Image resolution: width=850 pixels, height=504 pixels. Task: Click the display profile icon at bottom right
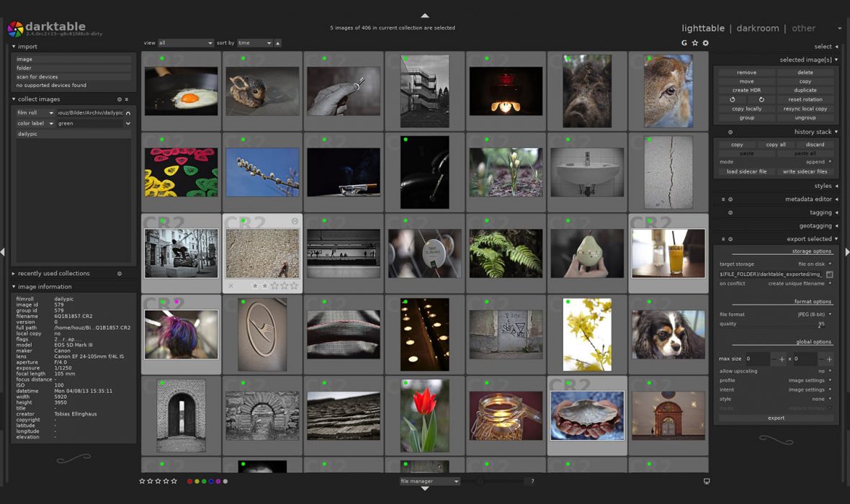click(x=706, y=481)
